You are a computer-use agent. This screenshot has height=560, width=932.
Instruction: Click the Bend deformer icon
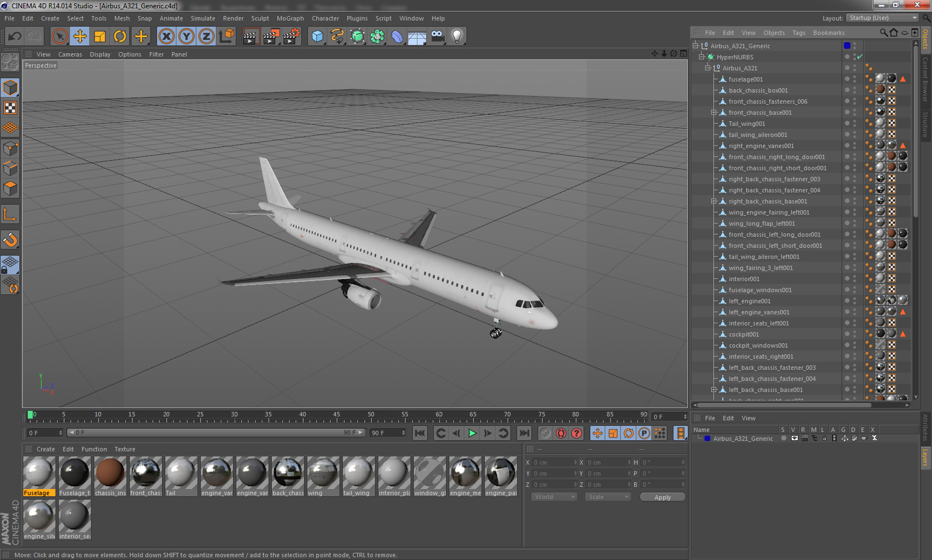click(397, 37)
